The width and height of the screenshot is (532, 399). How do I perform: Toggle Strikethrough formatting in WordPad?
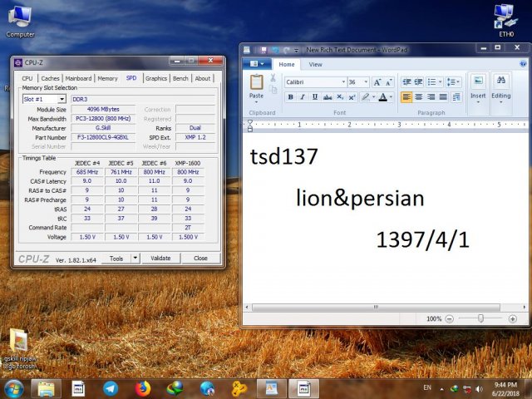328,97
